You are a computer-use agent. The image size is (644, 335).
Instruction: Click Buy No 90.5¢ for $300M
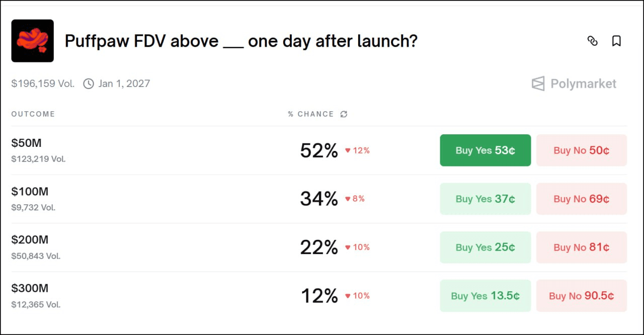pyautogui.click(x=581, y=296)
